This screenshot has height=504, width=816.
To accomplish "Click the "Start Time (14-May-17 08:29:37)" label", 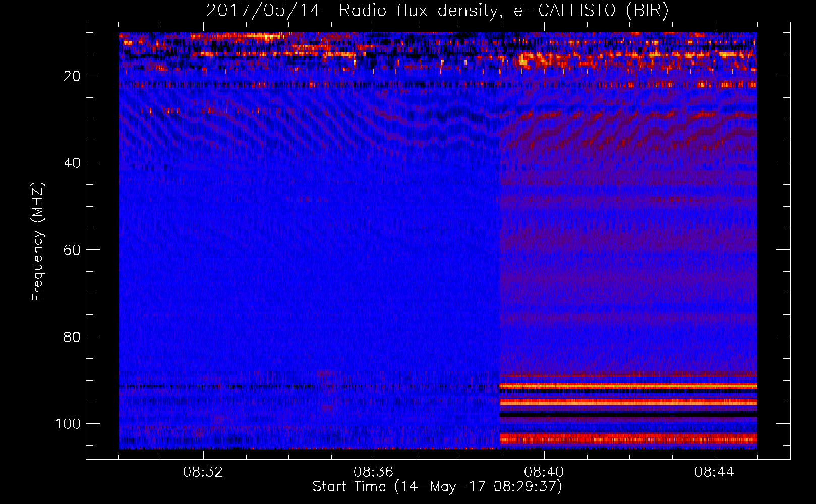I will [x=437, y=487].
